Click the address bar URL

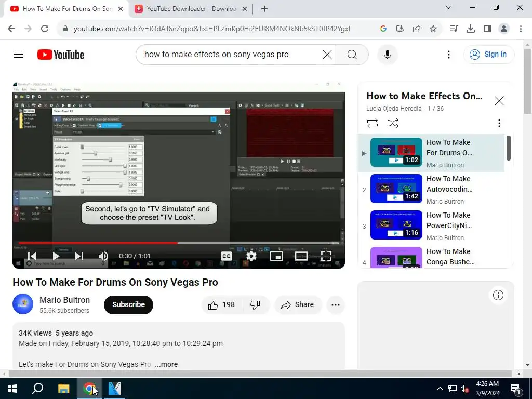(212, 29)
